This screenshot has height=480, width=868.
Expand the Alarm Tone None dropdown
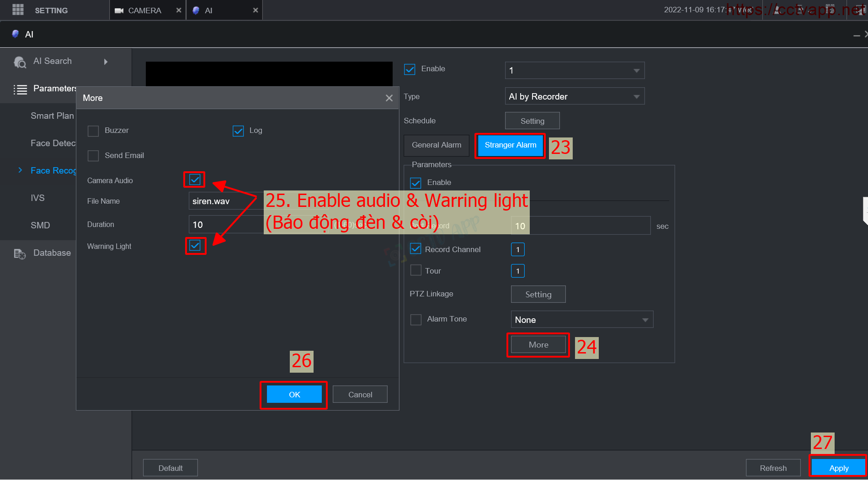[581, 320]
